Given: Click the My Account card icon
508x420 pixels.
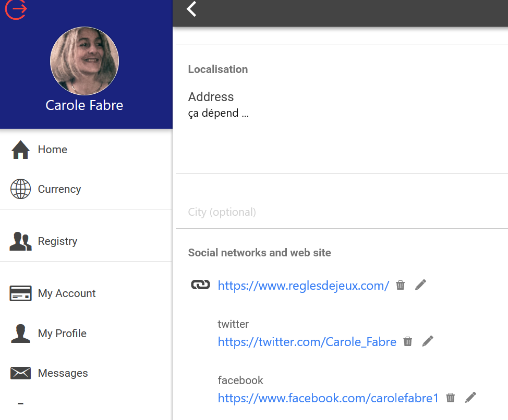Looking at the screenshot, I should click(x=20, y=293).
